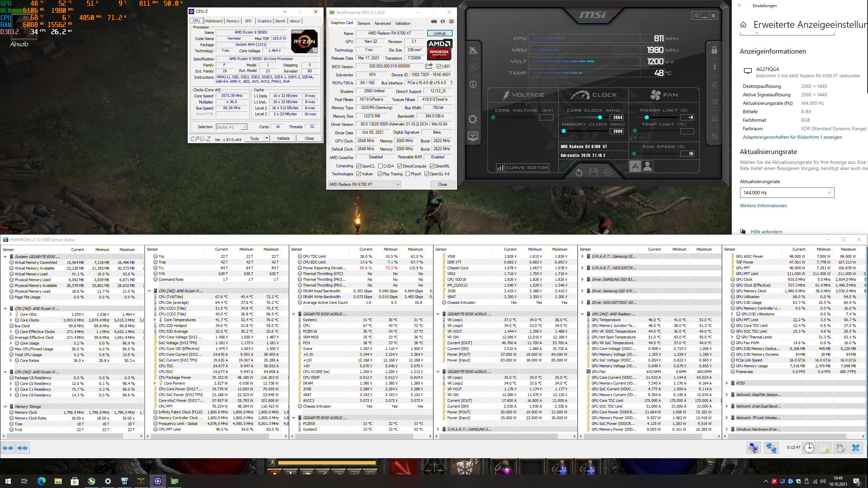Toggle the UEFI checkbox in GPU-Z
Viewport: 868px width, 488px height.
tap(439, 66)
